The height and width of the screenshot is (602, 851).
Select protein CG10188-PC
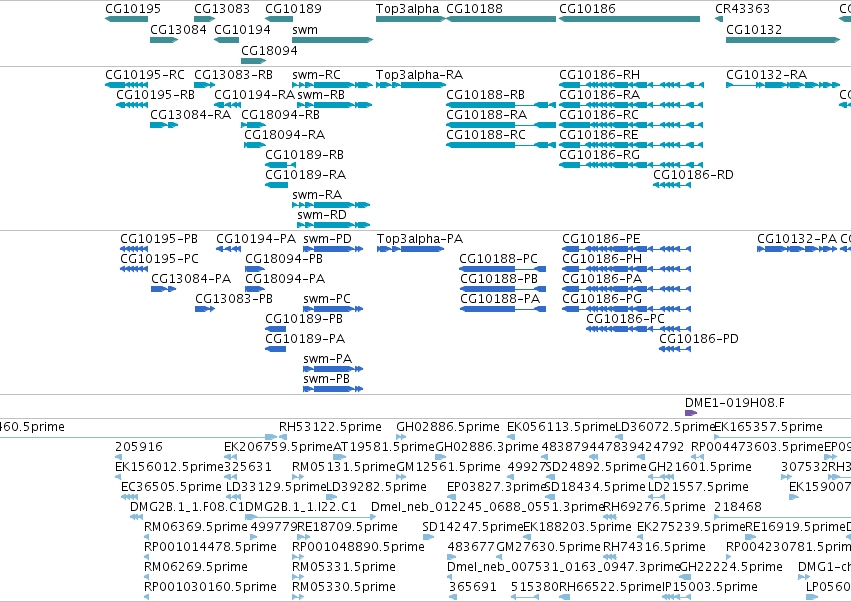pyautogui.click(x=498, y=259)
